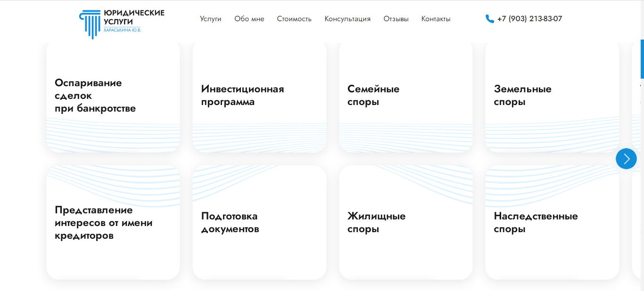Open the Представление интересов от имени кредиторов card
The image size is (644, 291).
[113, 222]
